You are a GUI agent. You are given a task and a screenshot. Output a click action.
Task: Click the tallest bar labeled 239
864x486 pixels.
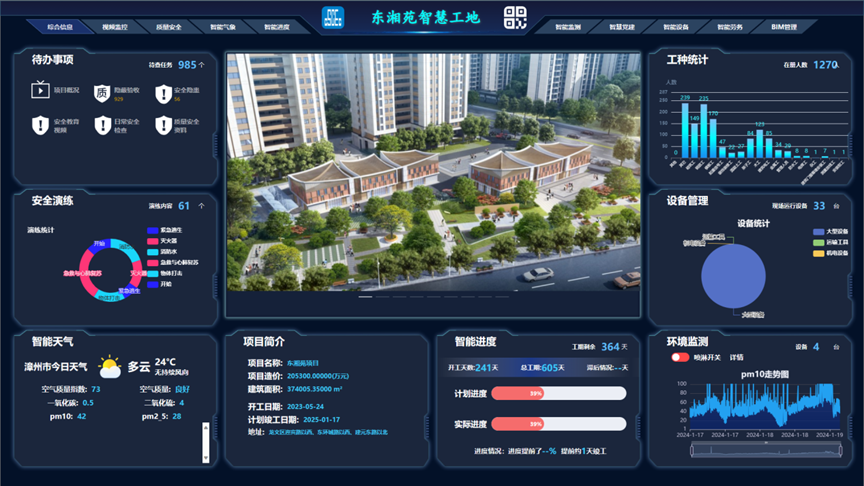[x=685, y=131]
